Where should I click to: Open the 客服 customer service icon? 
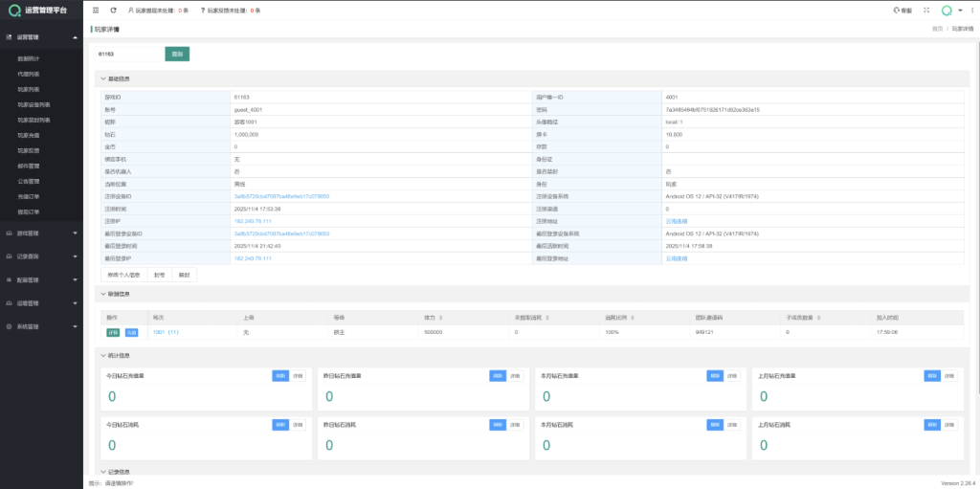(x=902, y=10)
